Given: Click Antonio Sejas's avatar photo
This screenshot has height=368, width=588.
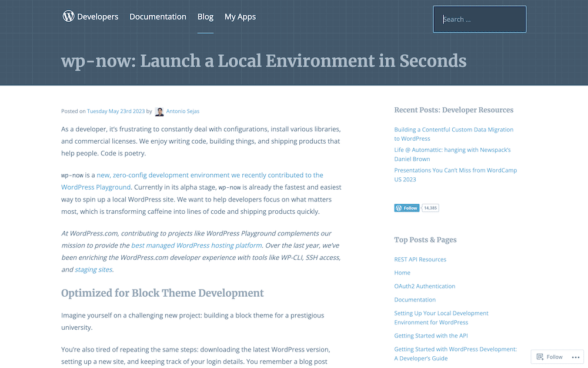Looking at the screenshot, I should click(x=159, y=111).
